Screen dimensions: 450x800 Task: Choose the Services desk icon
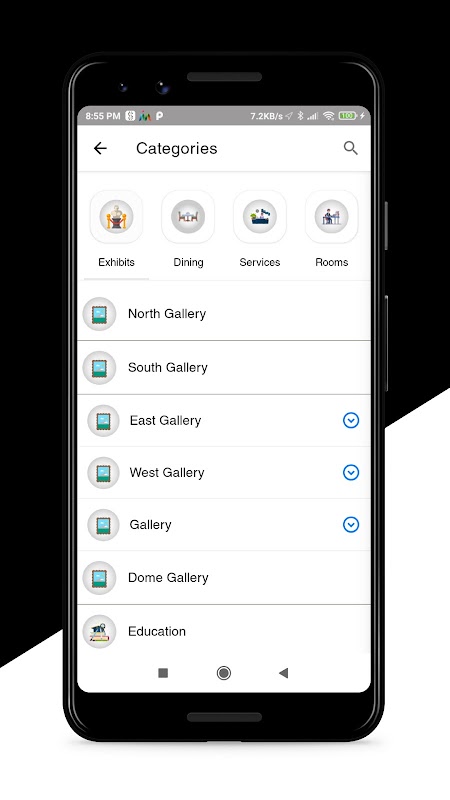[260, 217]
